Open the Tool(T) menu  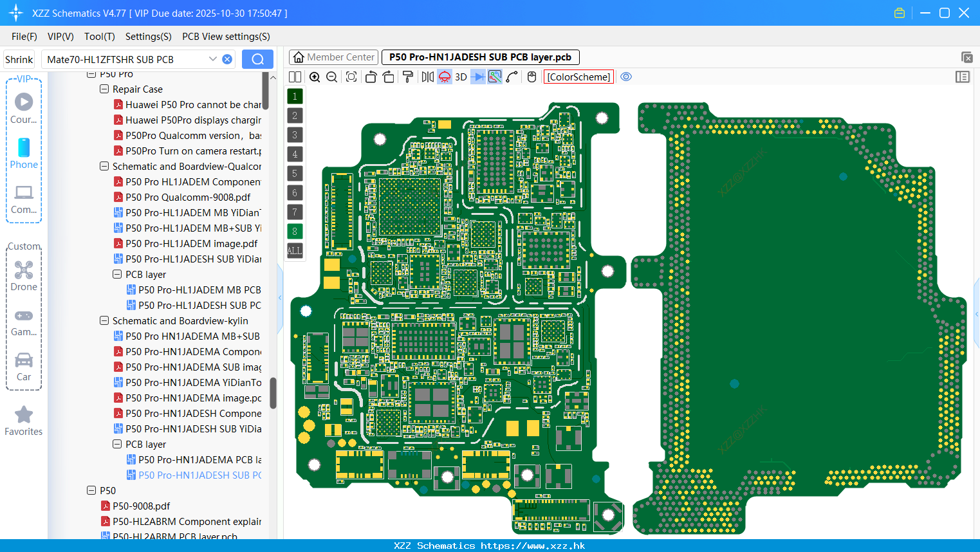pos(100,37)
